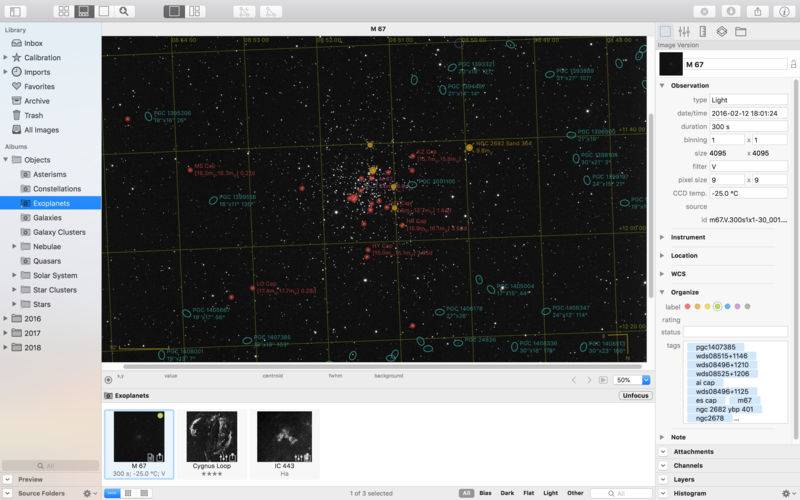800x500 pixels.
Task: Switch to grid browser view
Action: coord(64,11)
